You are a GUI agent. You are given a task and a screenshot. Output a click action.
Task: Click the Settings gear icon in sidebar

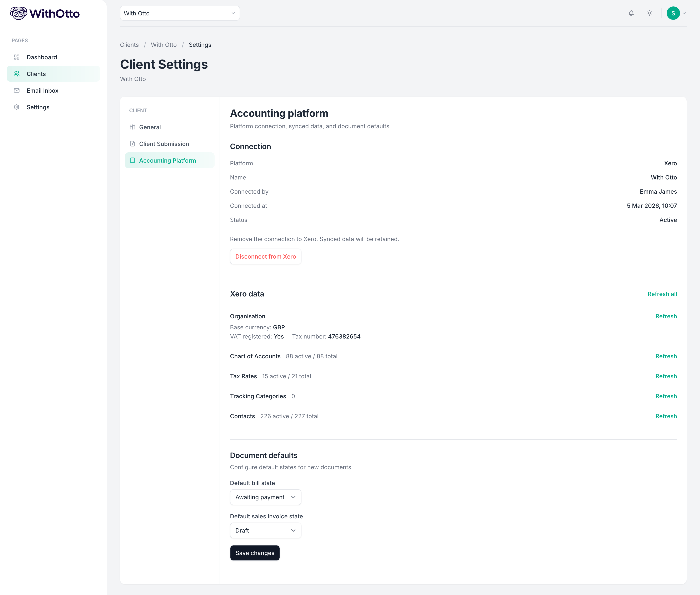[16, 107]
